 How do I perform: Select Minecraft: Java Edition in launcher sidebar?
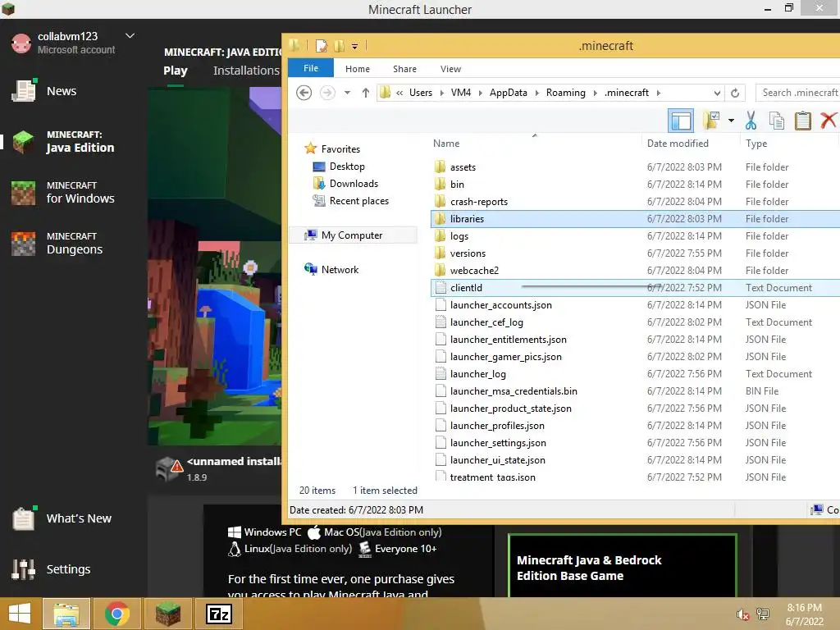pyautogui.click(x=64, y=142)
